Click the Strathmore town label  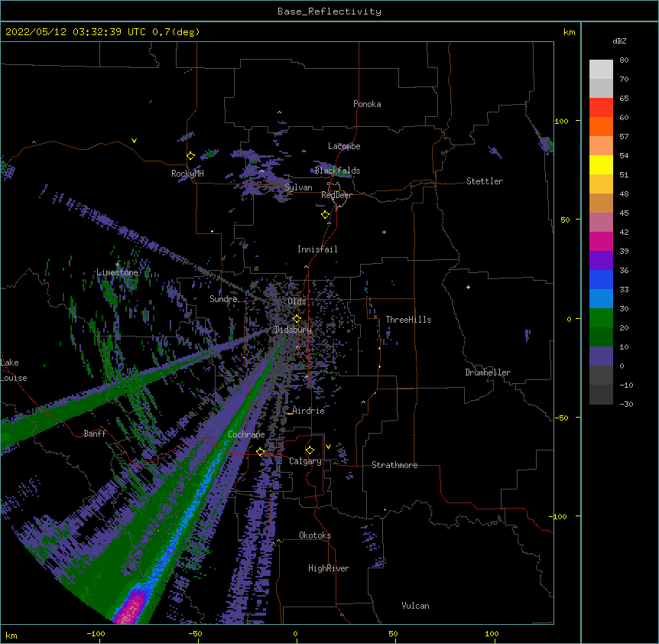pyautogui.click(x=394, y=465)
